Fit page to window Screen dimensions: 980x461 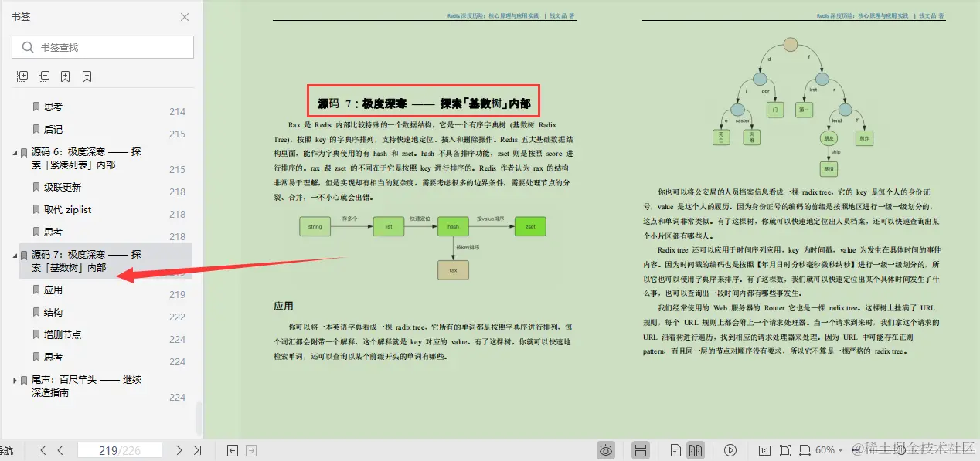[785, 449]
